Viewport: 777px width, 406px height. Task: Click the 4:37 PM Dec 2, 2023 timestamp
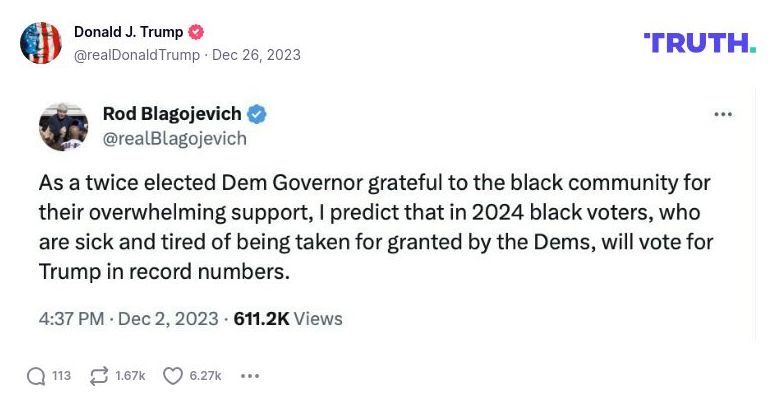(128, 319)
